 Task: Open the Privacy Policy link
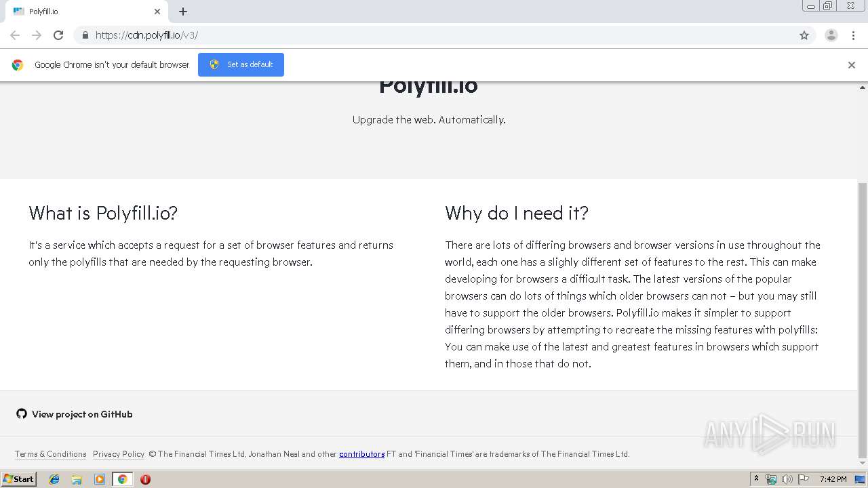119,454
